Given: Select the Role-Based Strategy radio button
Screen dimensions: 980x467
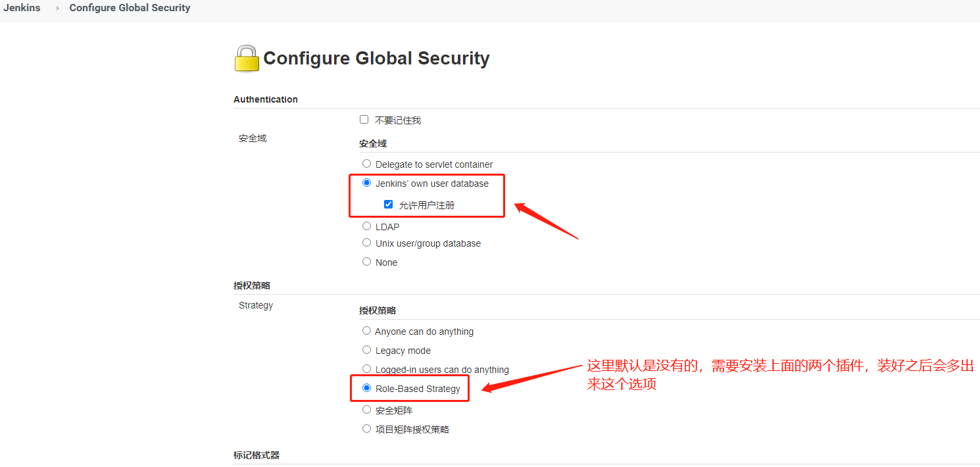Looking at the screenshot, I should [367, 388].
